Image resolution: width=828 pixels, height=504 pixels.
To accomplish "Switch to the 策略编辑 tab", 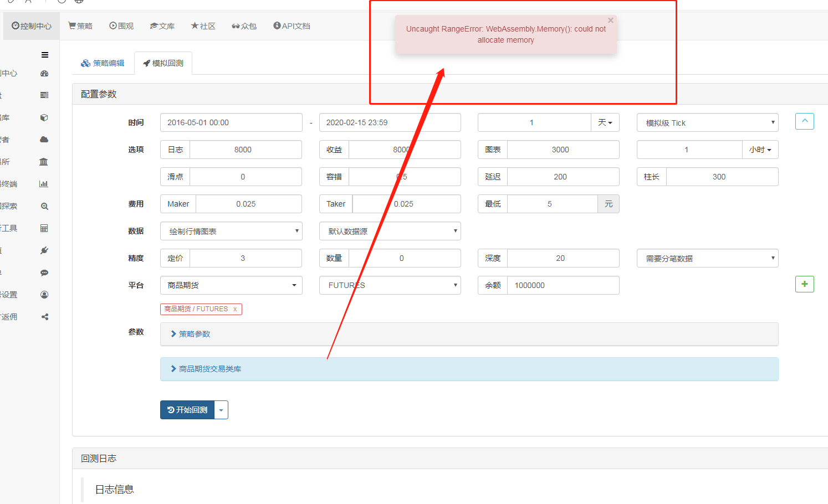I will click(x=103, y=63).
